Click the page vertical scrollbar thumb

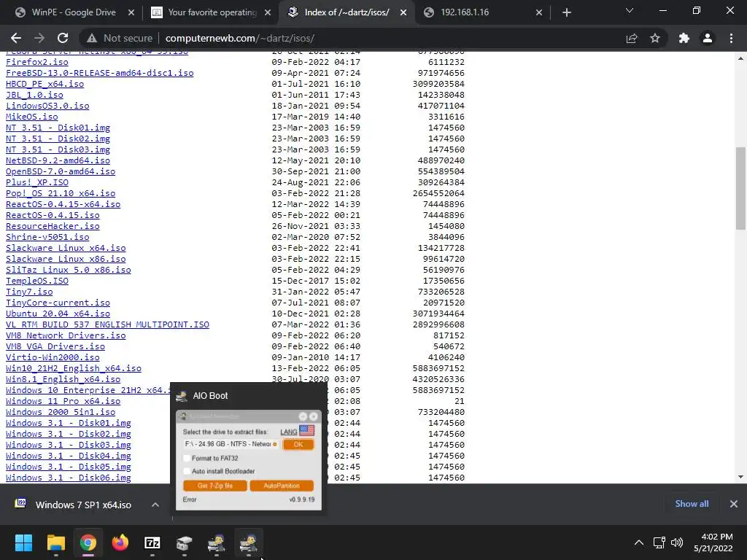(740, 188)
